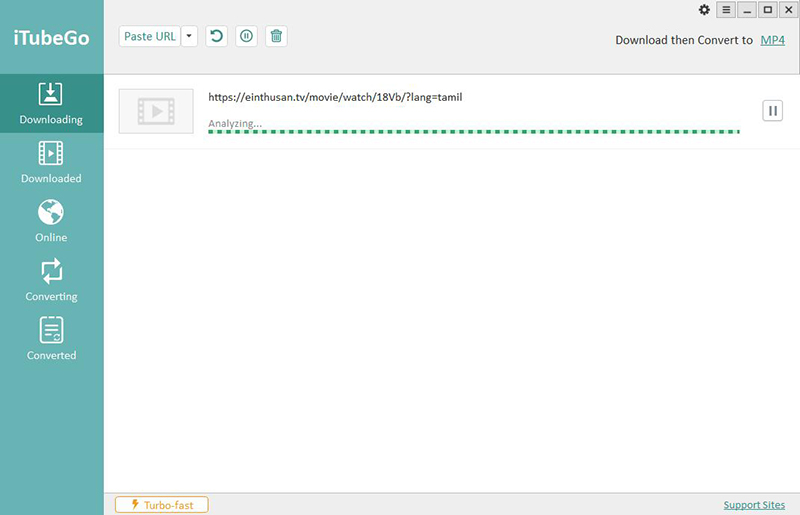The image size is (800, 515).
Task: Open the Online browser tab
Action: (x=52, y=221)
